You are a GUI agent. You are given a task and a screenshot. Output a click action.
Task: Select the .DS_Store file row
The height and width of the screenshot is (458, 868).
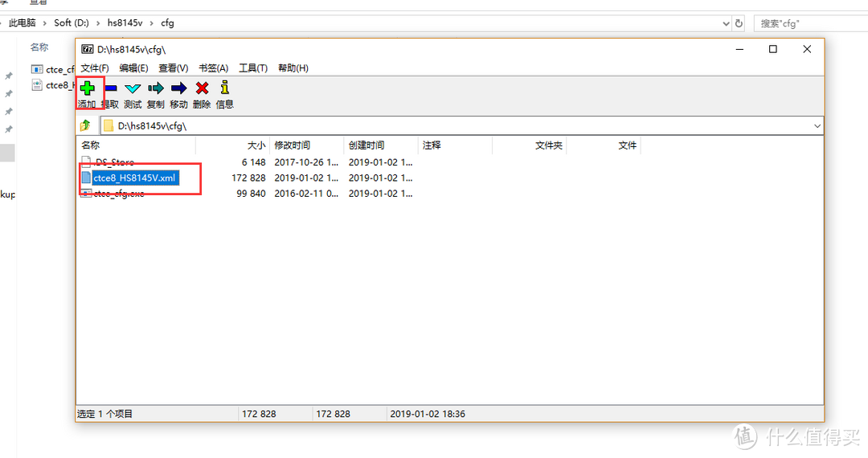[x=248, y=162]
